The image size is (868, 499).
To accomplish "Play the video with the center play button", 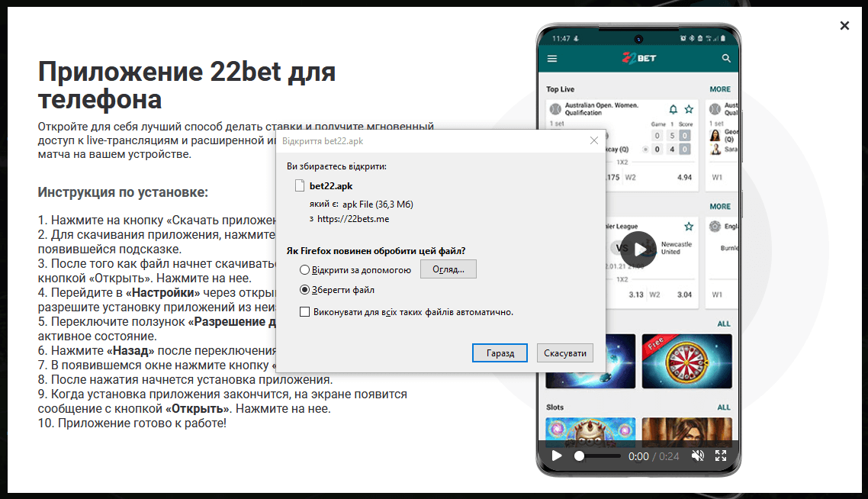I will (638, 250).
